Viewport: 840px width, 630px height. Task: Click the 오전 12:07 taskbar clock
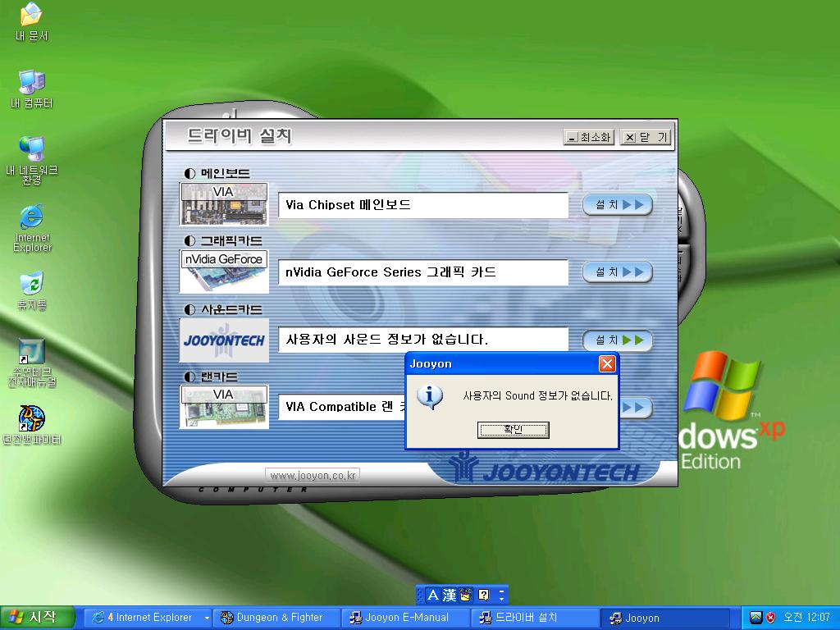[x=806, y=618]
